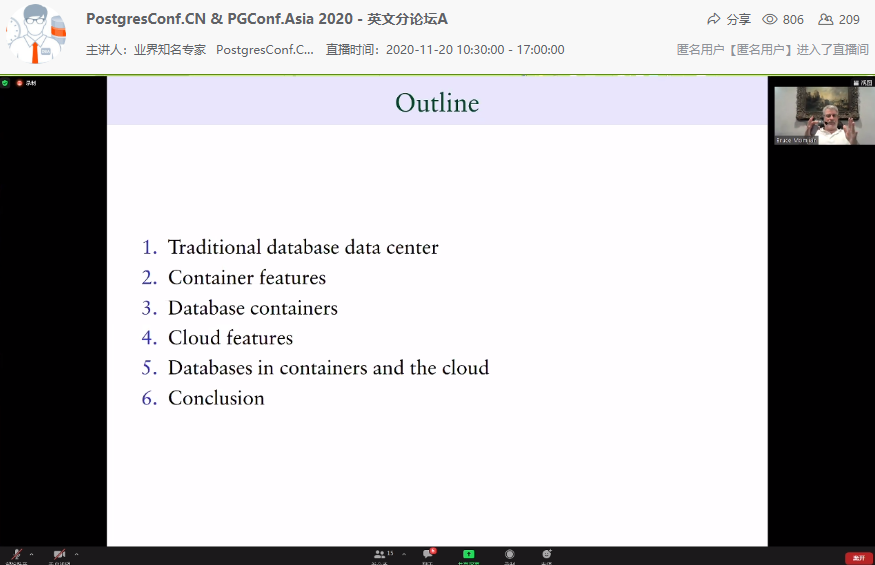The width and height of the screenshot is (875, 565).
Task: Click the share arrow icon
Action: pyautogui.click(x=713, y=20)
